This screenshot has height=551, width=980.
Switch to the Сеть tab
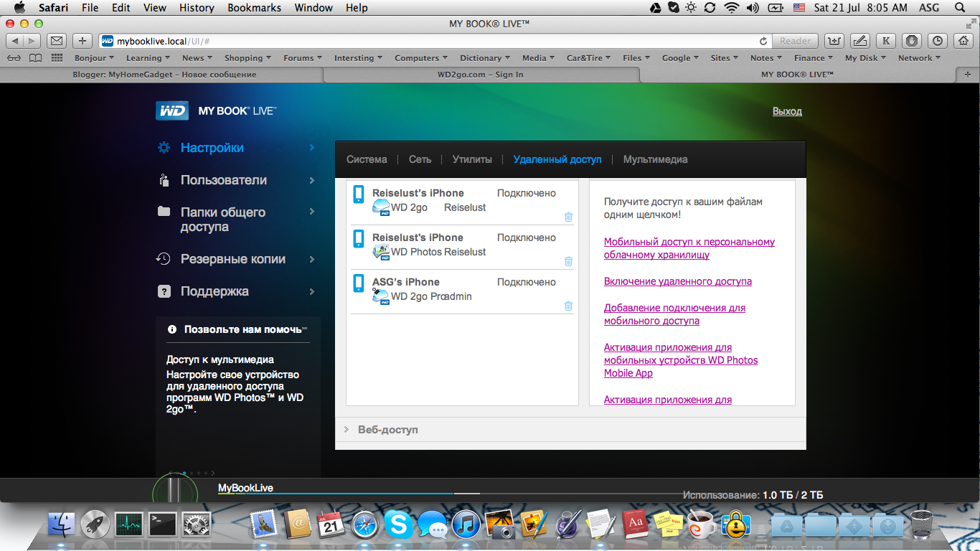point(420,159)
